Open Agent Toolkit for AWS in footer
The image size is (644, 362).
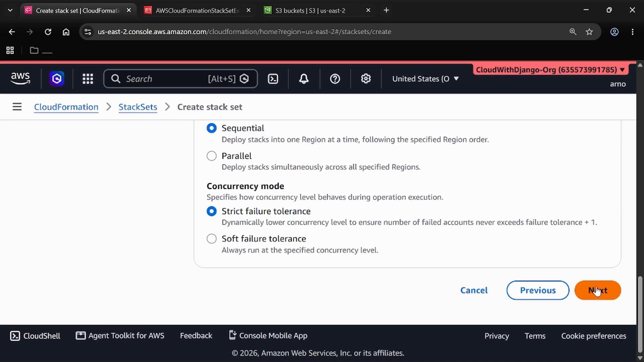pos(120,336)
